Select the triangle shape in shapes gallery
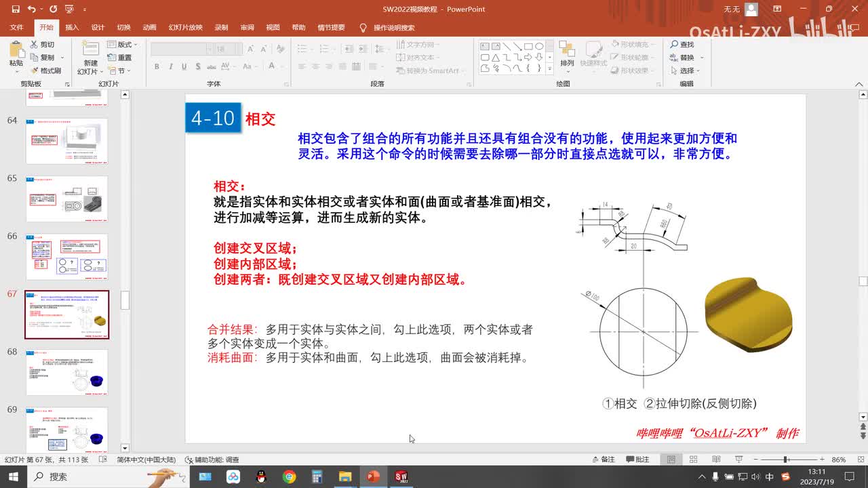This screenshot has height=488, width=868. click(496, 58)
